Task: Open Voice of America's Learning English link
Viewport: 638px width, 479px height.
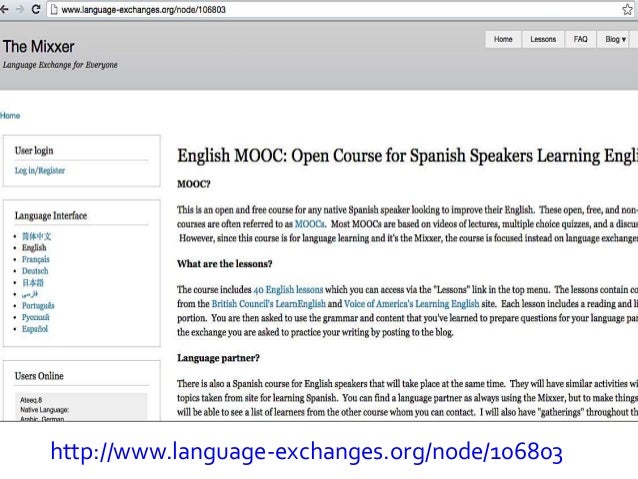Action: tap(411, 304)
